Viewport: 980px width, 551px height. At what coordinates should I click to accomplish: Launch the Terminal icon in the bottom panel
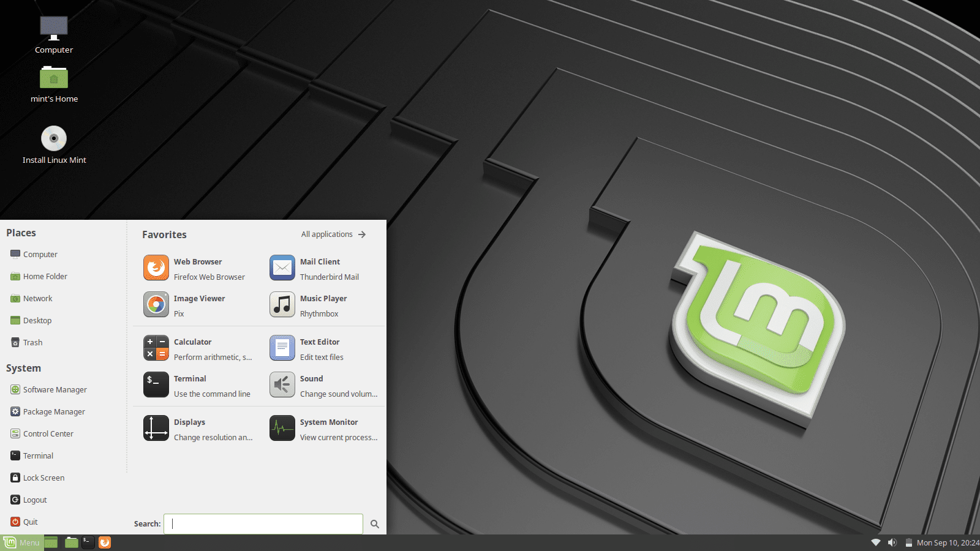pos(88,542)
